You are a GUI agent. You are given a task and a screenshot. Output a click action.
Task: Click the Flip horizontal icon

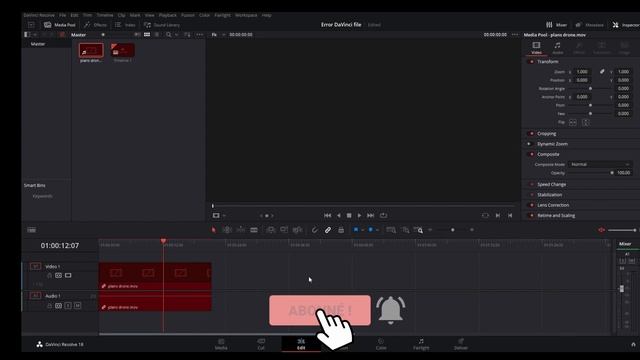[573, 122]
